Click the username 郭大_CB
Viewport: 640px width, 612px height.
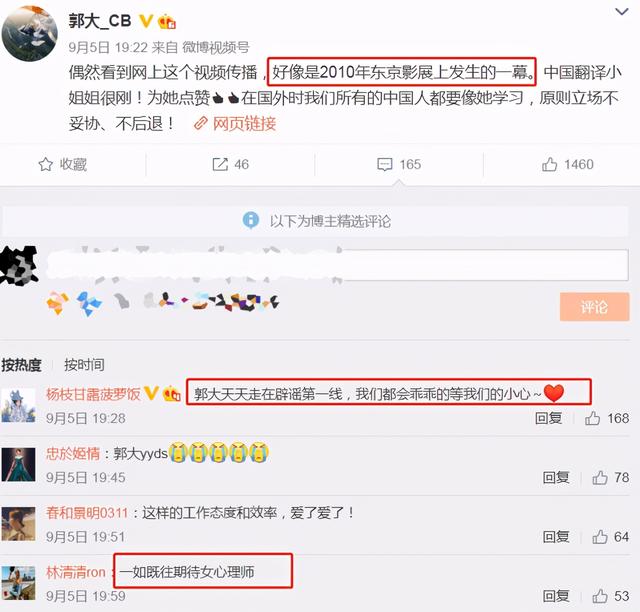pos(100,21)
